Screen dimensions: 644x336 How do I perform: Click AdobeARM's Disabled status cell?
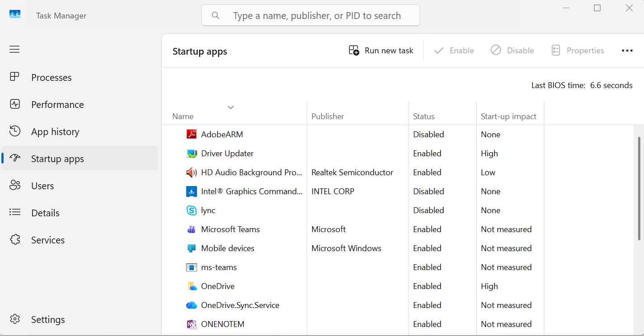[428, 135]
